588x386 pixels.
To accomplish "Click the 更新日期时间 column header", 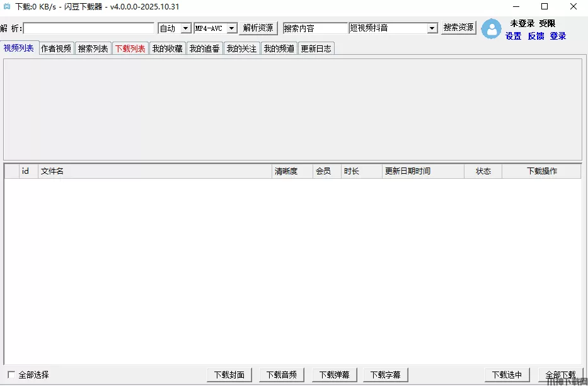I will [x=423, y=171].
